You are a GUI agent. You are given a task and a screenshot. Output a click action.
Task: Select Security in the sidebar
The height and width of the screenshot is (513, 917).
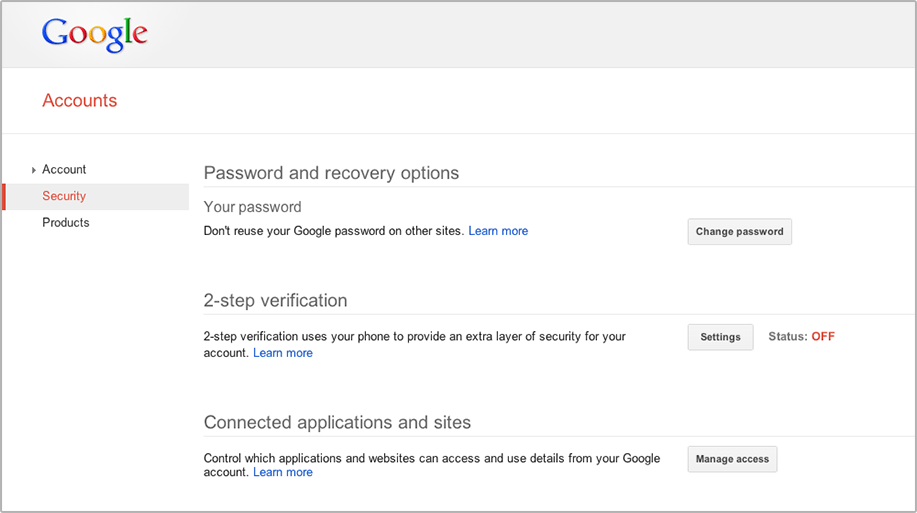64,196
